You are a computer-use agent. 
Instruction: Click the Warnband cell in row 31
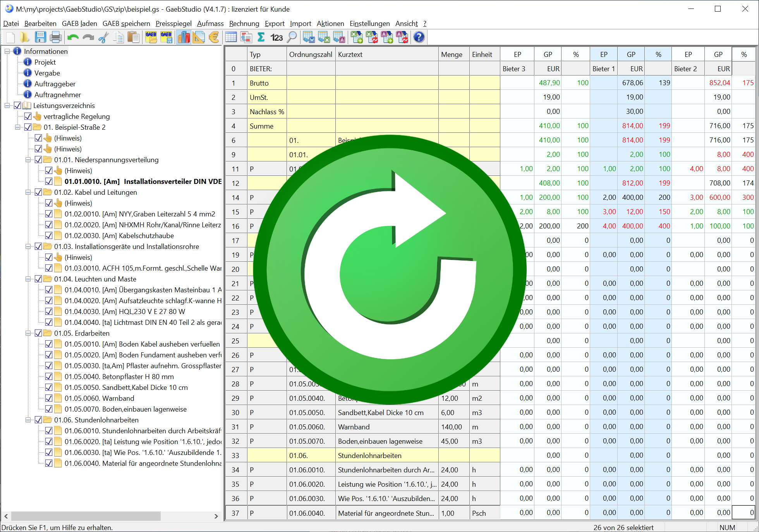click(387, 427)
